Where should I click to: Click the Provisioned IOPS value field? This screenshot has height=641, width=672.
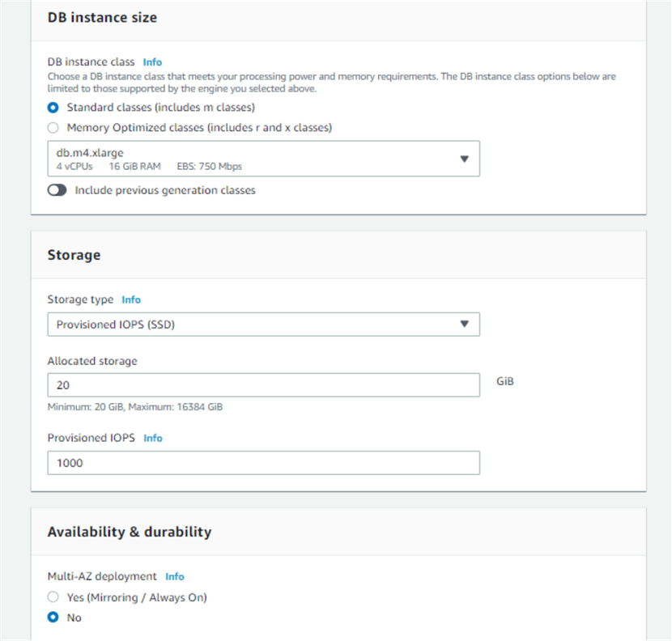pos(263,463)
